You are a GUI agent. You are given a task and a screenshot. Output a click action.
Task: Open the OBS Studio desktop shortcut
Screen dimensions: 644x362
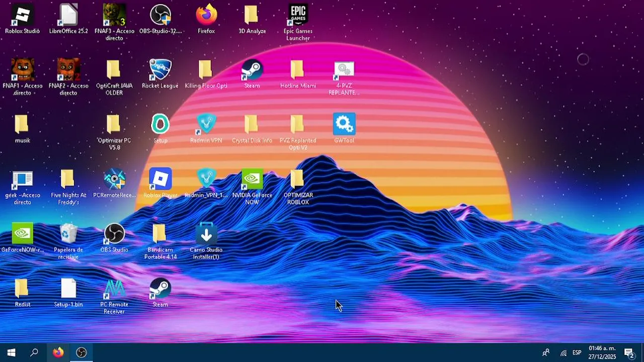(114, 235)
